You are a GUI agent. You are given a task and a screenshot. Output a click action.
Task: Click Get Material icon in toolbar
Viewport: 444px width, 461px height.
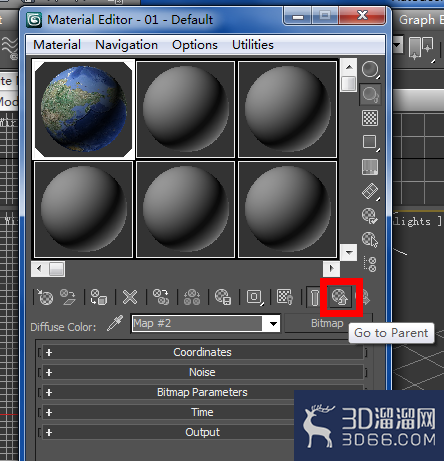46,297
